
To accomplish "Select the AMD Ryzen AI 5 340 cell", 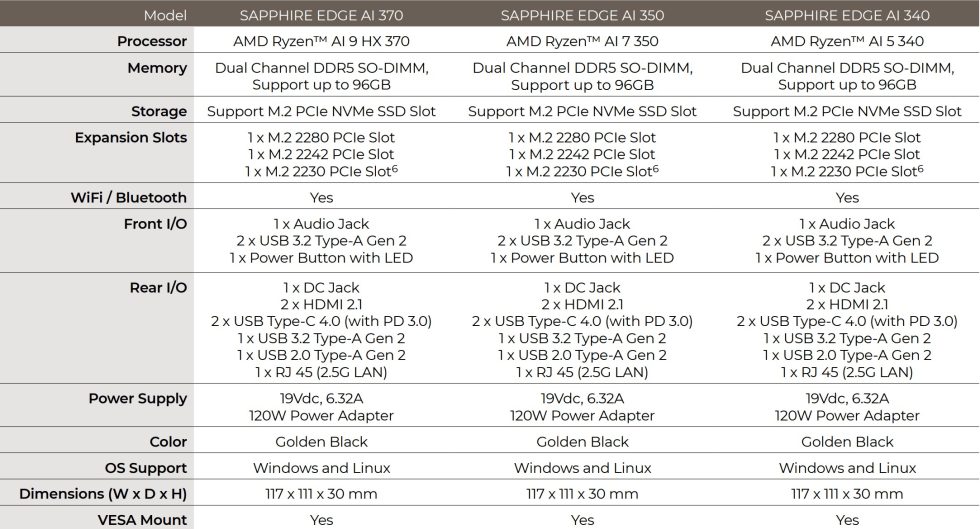I will point(847,41).
